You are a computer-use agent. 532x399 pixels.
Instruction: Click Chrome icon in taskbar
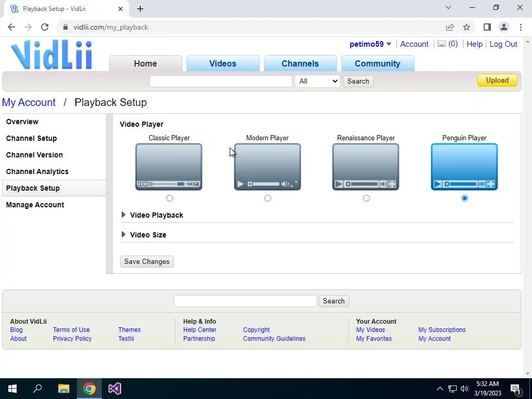[x=89, y=389]
